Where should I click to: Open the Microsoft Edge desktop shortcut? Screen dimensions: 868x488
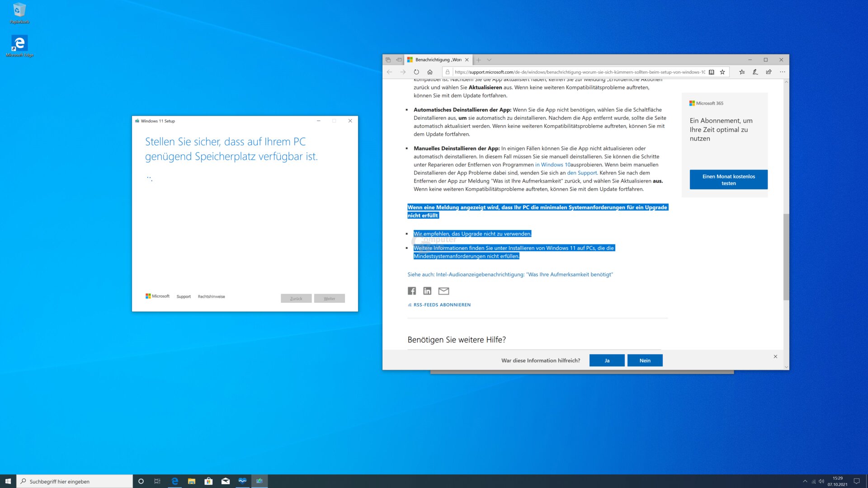(19, 46)
